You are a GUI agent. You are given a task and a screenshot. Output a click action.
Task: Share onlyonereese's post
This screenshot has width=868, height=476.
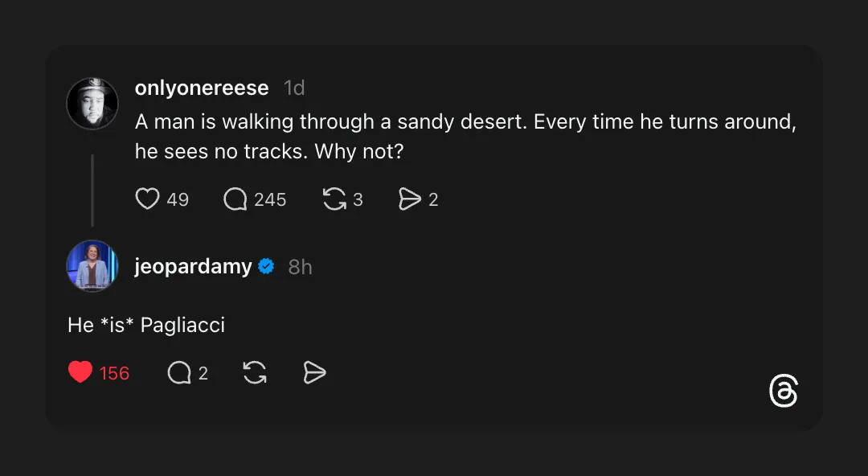[x=411, y=199]
